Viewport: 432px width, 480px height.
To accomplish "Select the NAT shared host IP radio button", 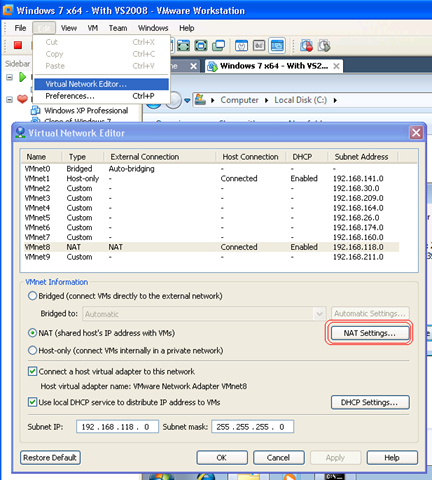I will coord(32,333).
